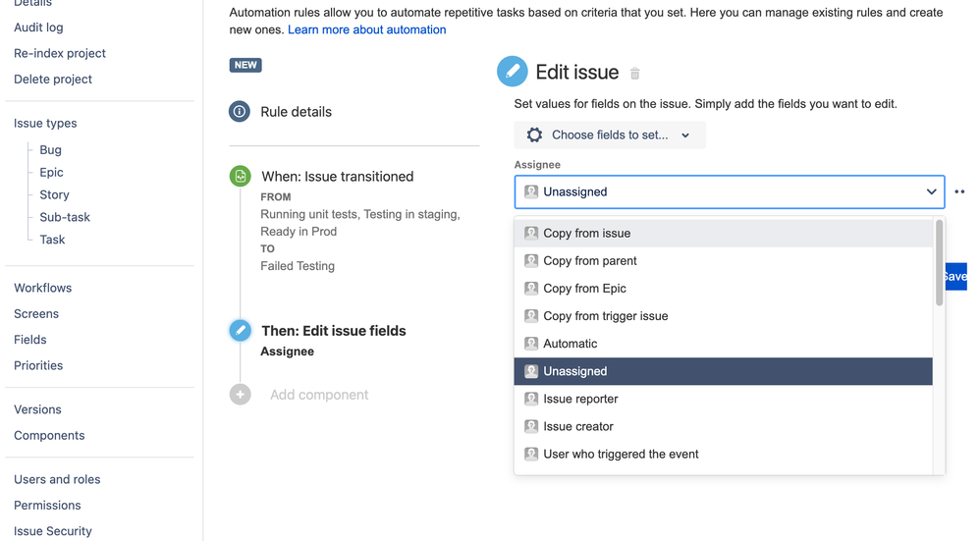The image size is (980, 541).
Task: Click the Rule details info icon
Action: 240,112
